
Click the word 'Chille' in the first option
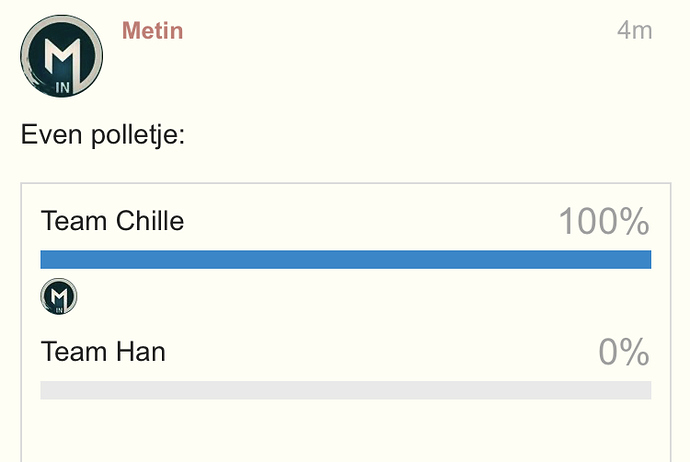[150, 220]
